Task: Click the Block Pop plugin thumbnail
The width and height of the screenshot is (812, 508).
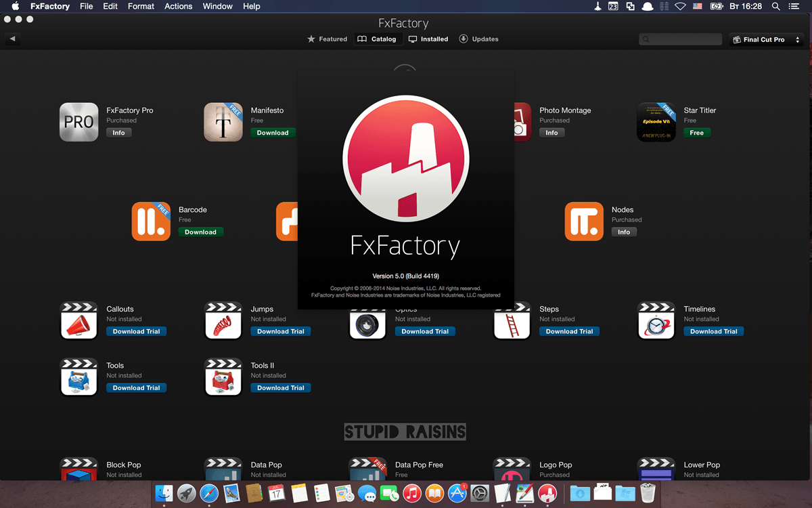Action: (79, 469)
